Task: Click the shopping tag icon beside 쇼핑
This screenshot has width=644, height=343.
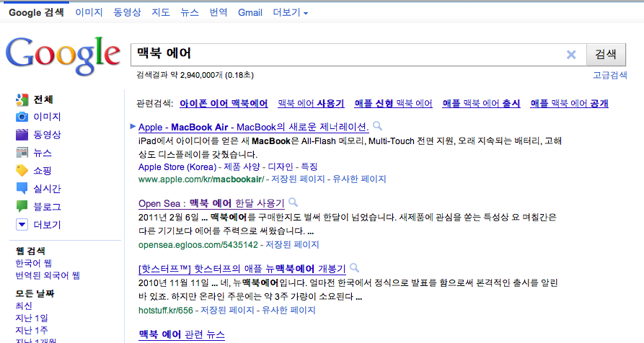Action: click(x=22, y=170)
